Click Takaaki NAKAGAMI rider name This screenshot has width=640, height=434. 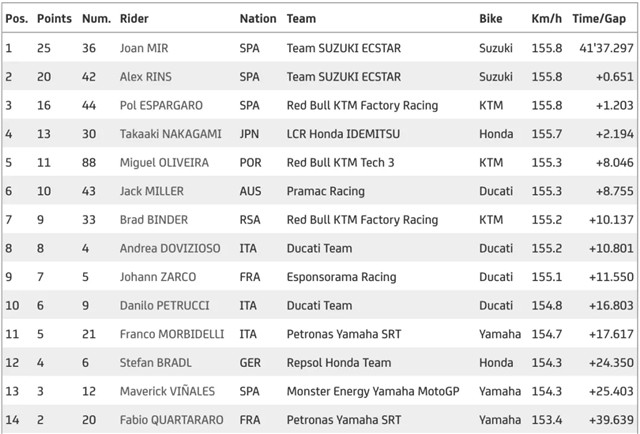click(x=170, y=134)
